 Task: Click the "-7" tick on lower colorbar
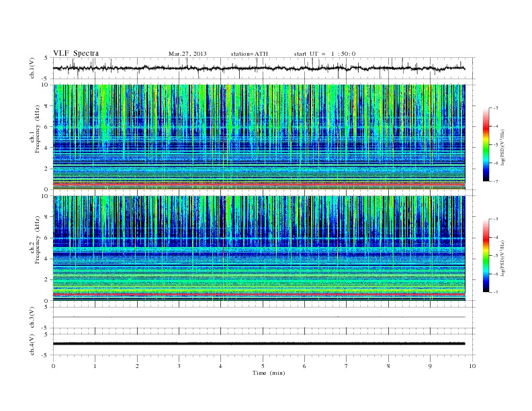(496, 292)
